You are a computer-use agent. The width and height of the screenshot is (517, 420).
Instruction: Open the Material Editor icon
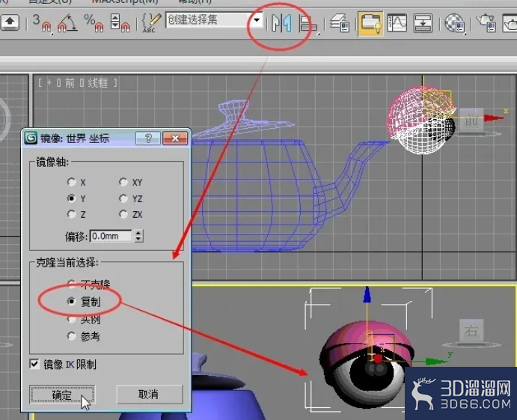click(x=455, y=22)
